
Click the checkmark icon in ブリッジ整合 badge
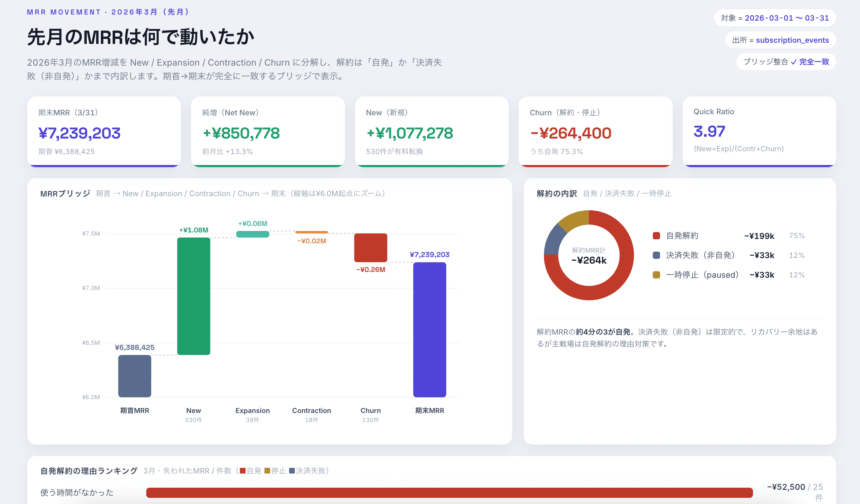(x=794, y=62)
